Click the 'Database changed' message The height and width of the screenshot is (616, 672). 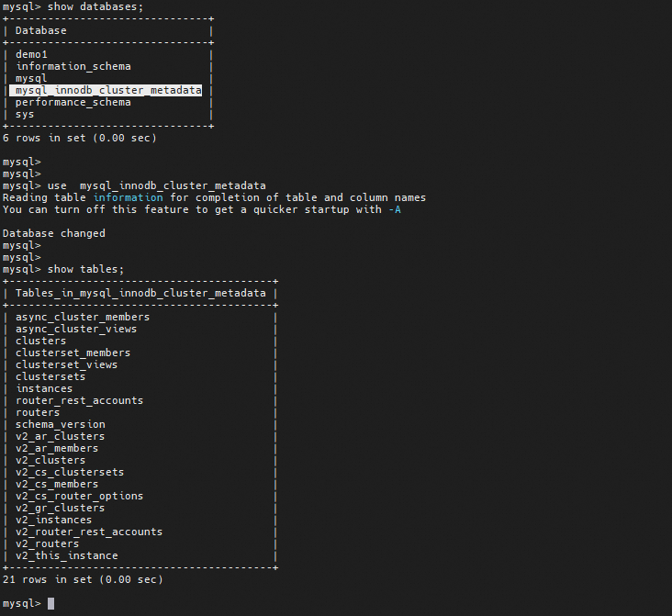coord(54,233)
